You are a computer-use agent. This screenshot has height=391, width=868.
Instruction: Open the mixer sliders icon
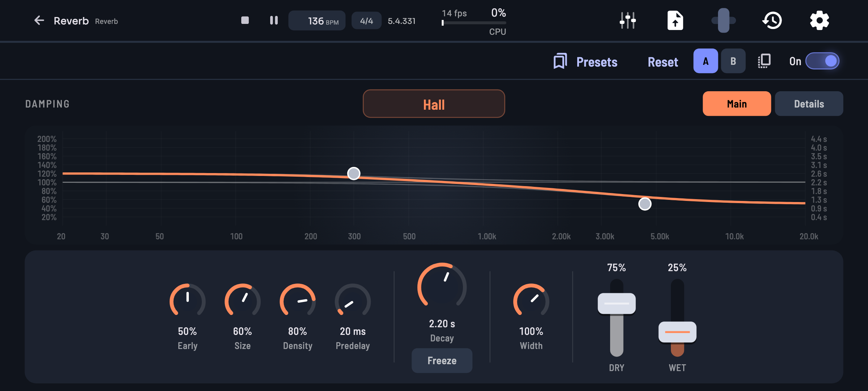[627, 20]
